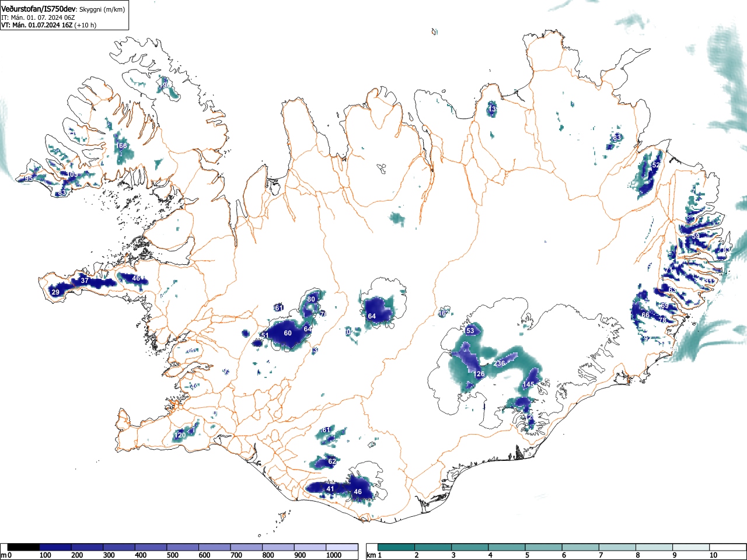This screenshot has height=560, width=747.
Task: Select the 6–7 km legend swatch
Action: pyautogui.click(x=581, y=547)
